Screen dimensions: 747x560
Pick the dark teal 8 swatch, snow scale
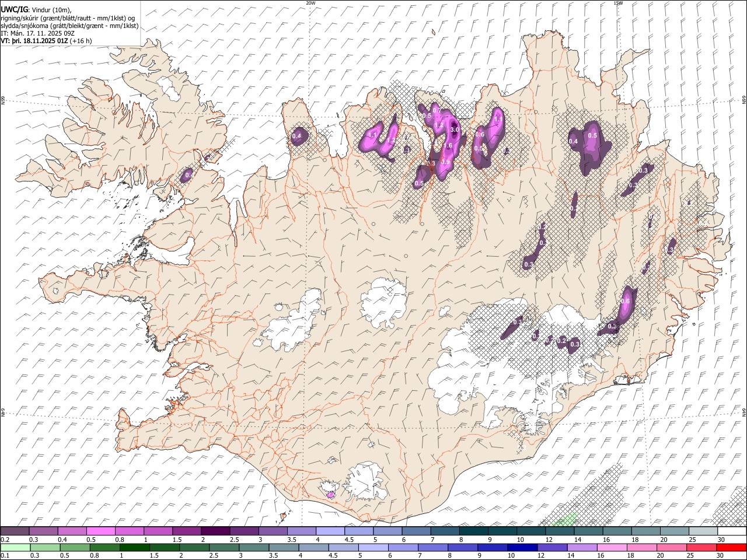(474, 531)
